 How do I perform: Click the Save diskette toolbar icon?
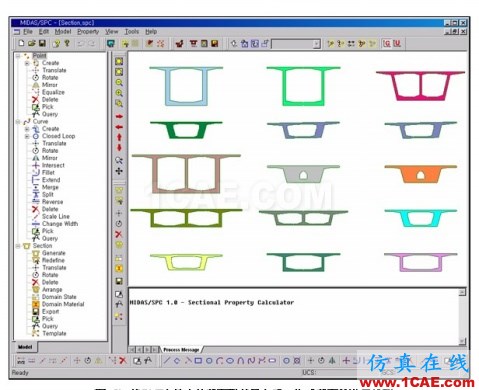[42, 43]
